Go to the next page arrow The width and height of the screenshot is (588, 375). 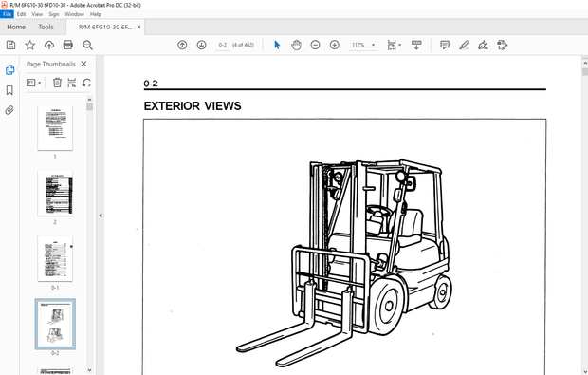[201, 45]
